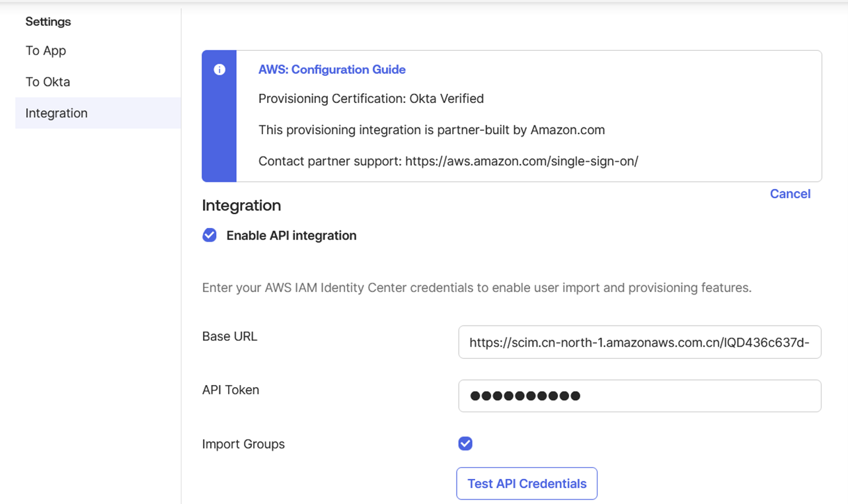This screenshot has width=848, height=504.
Task: Switch to the To Okta settings section
Action: tap(48, 82)
